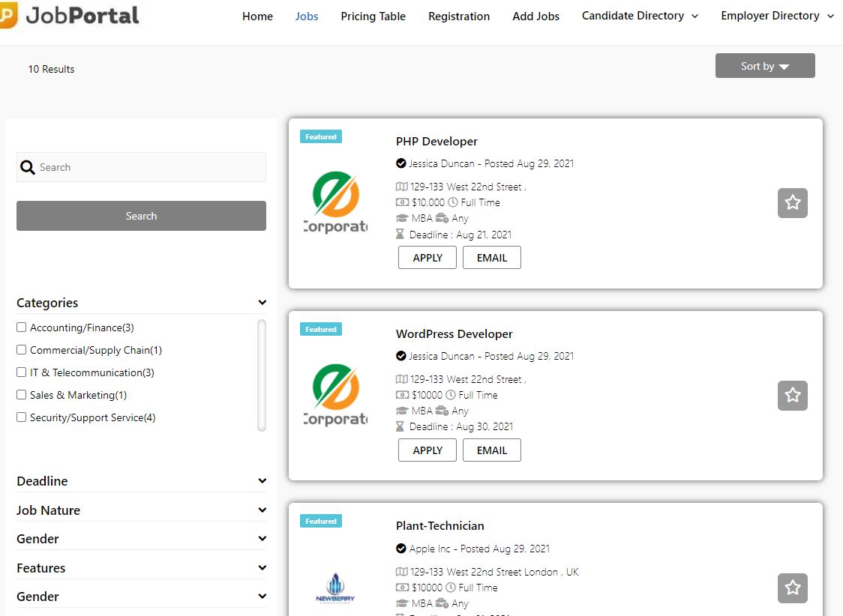Open the Candidate Directory submenu
843x616 pixels.
tap(640, 16)
